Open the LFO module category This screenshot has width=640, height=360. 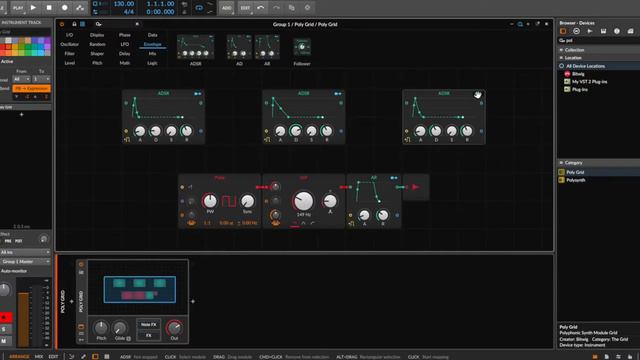125,44
